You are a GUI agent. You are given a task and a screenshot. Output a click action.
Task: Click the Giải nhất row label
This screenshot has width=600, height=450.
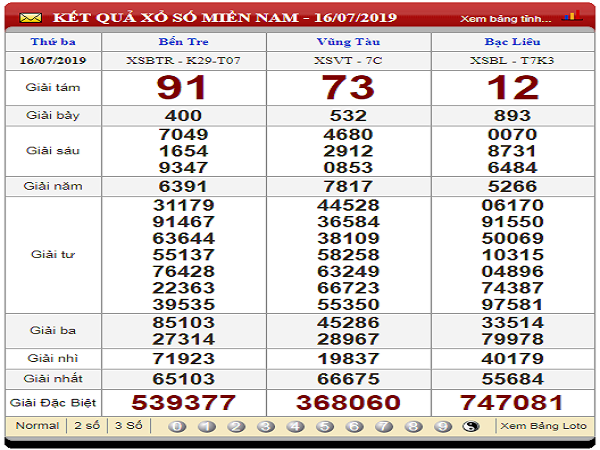click(x=53, y=379)
